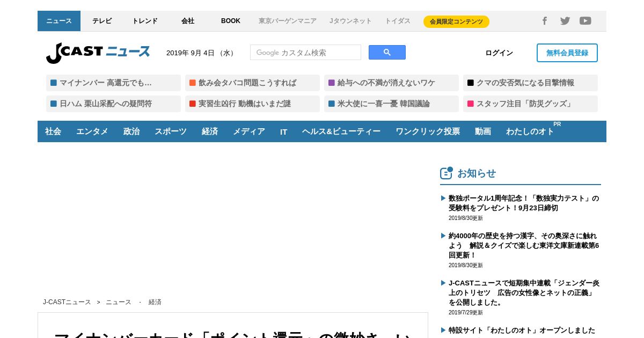This screenshot has height=338, width=644.
Task: Open the 政治 category menu
Action: 131,131
